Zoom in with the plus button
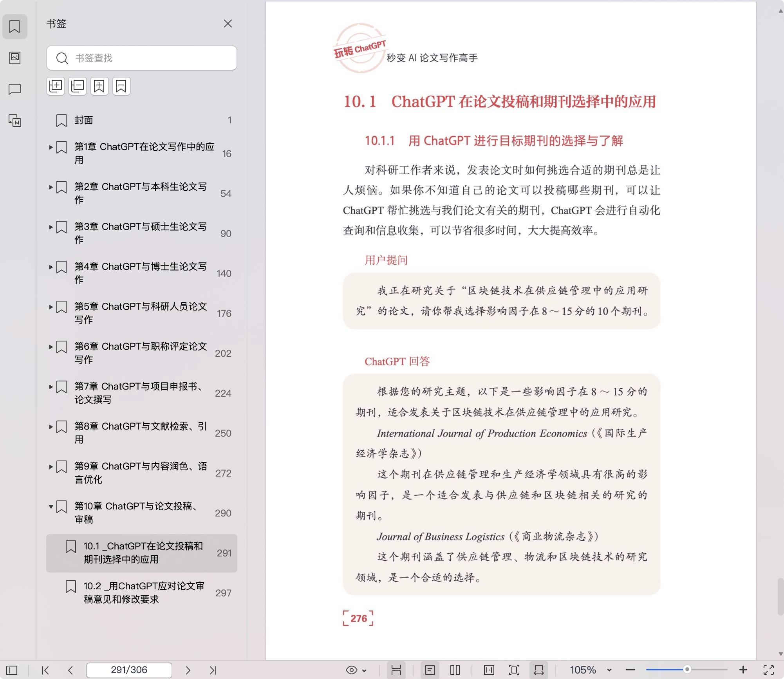784x679 pixels. [x=743, y=670]
